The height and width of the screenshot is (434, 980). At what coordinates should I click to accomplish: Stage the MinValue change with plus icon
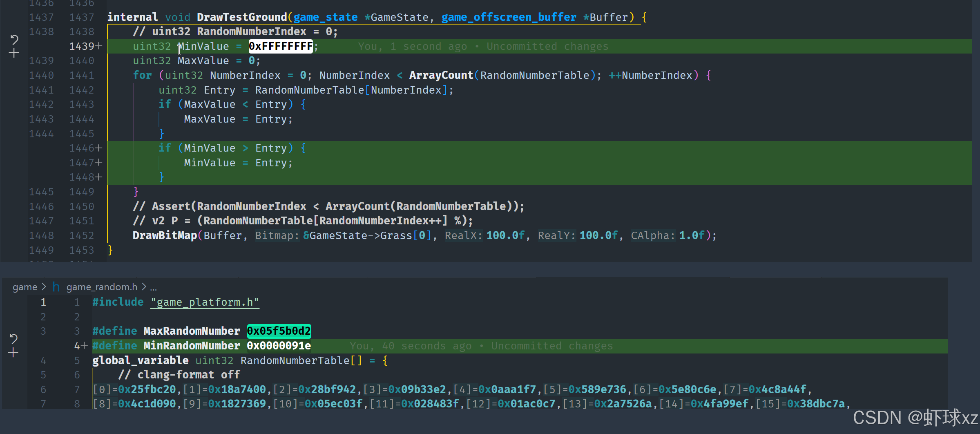pos(14,53)
